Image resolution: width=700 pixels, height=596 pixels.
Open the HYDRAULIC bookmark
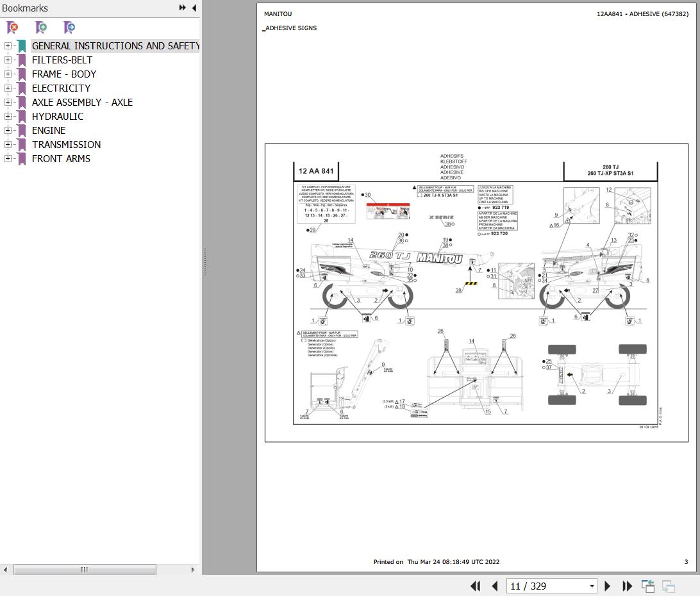coord(58,117)
